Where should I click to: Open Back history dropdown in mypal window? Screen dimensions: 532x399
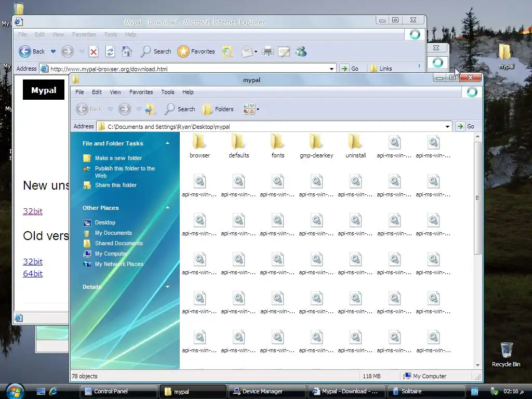coord(110,109)
